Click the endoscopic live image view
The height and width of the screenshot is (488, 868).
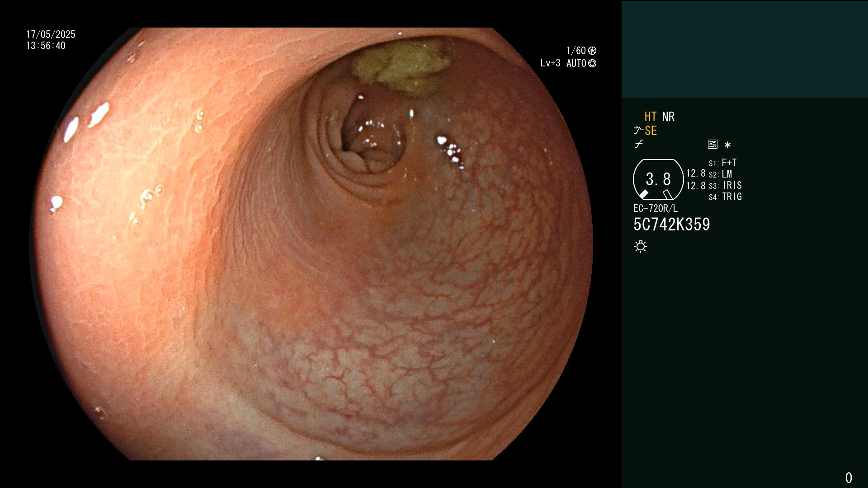pos(311,244)
